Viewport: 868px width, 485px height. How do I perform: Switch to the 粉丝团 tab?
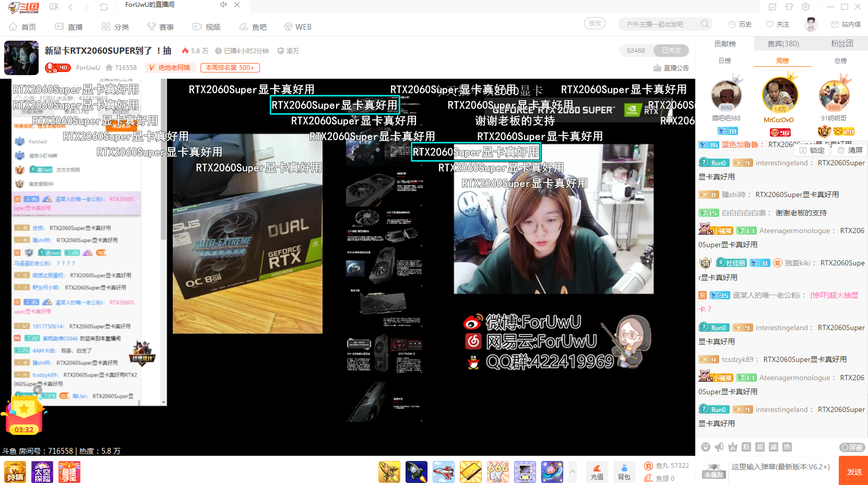841,44
